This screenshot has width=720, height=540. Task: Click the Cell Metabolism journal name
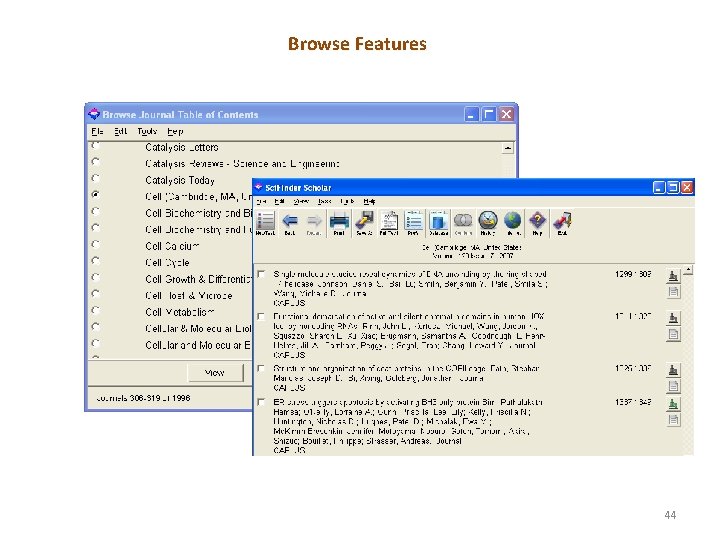(180, 312)
